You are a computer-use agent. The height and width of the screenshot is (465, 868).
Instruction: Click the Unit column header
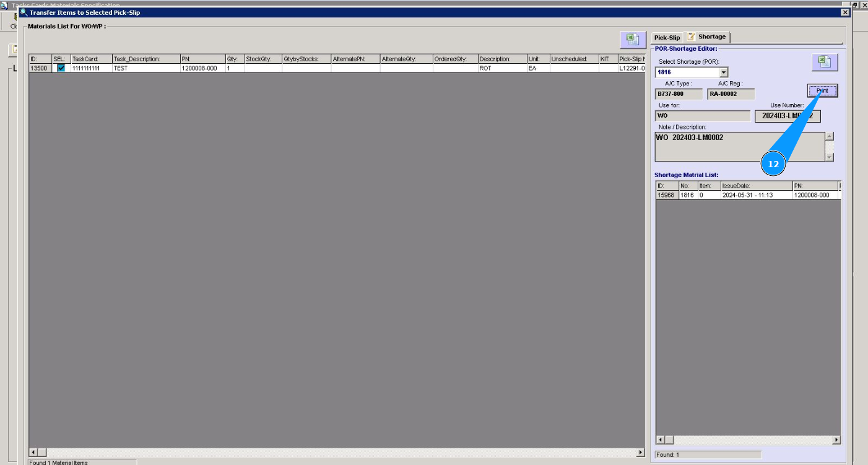pyautogui.click(x=538, y=59)
